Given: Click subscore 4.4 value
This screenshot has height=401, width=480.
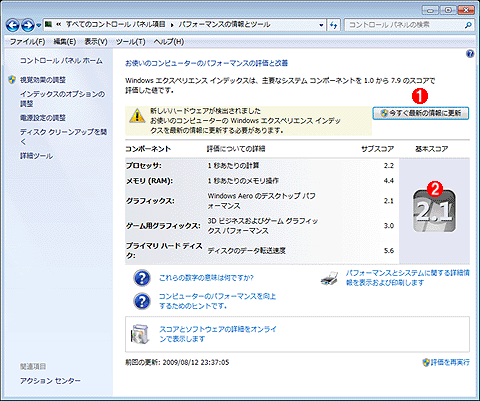Looking at the screenshot, I should click(x=389, y=181).
